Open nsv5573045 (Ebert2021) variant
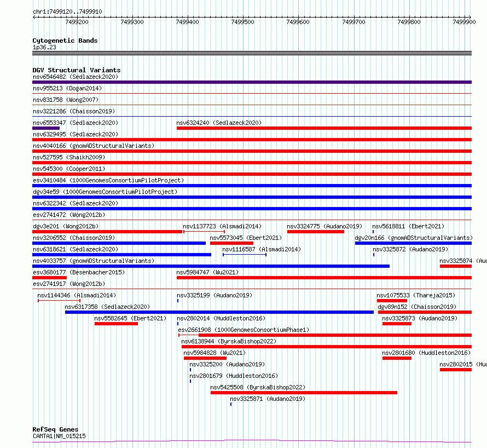 click(x=246, y=238)
